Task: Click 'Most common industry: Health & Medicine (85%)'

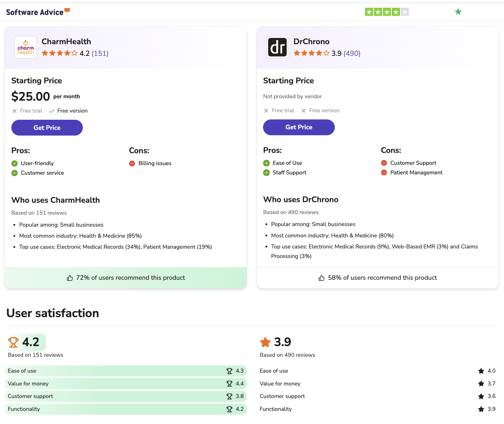Action: [80, 236]
